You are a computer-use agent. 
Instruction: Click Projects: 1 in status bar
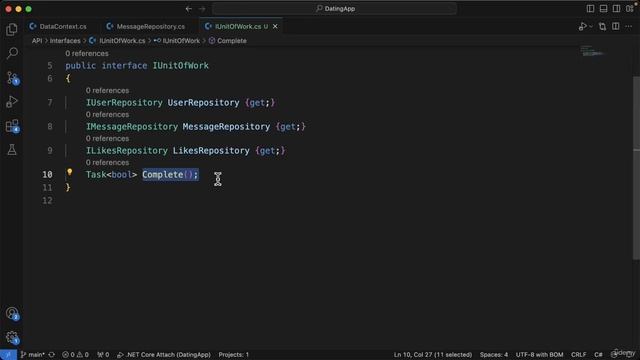(x=233, y=355)
